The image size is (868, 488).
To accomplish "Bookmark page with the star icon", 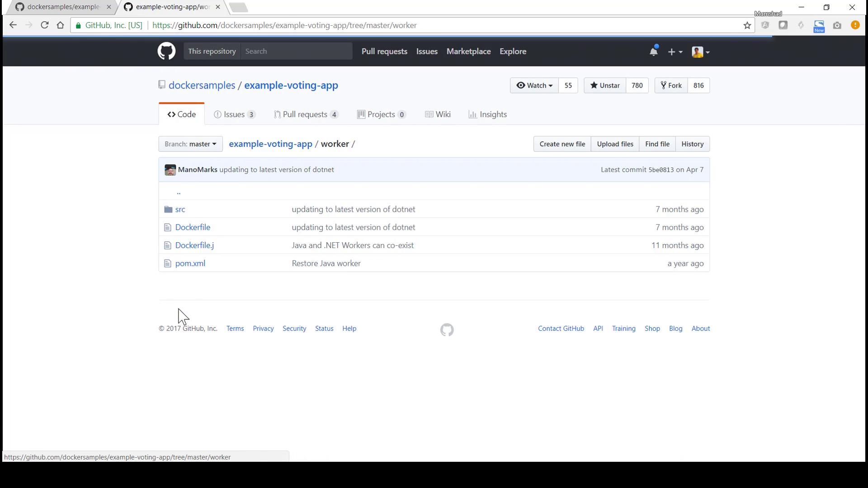I will click(747, 26).
